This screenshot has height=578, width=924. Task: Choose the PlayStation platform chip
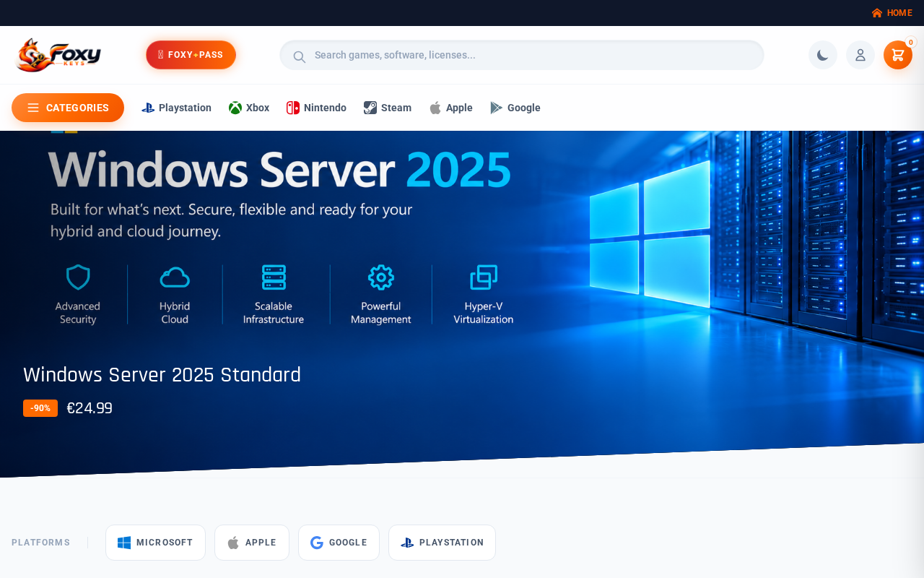point(442,543)
